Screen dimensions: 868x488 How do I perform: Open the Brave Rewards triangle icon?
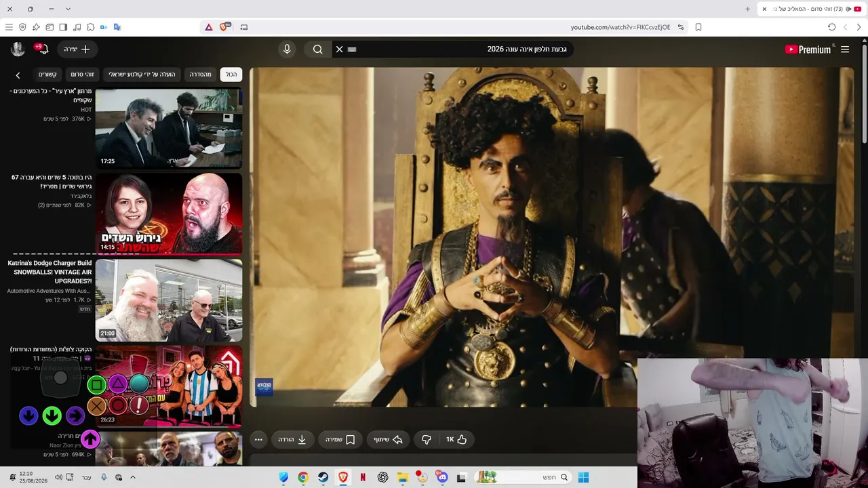pyautogui.click(x=208, y=27)
